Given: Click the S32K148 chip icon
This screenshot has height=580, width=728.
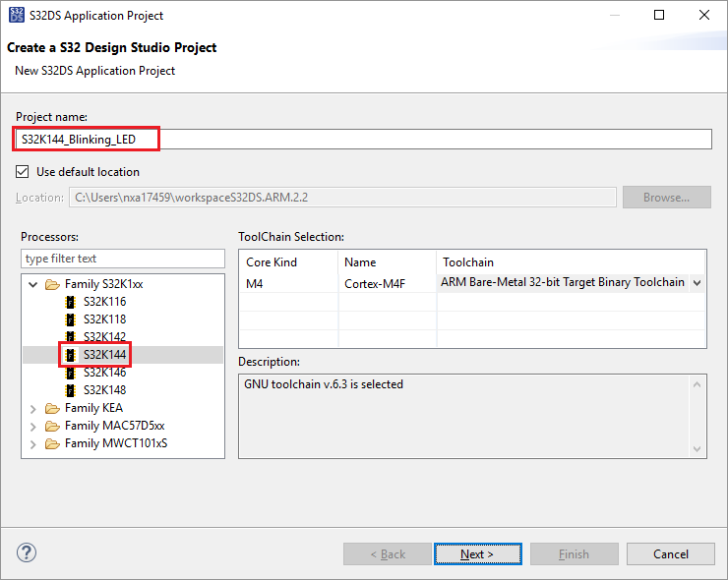Looking at the screenshot, I should tap(70, 390).
